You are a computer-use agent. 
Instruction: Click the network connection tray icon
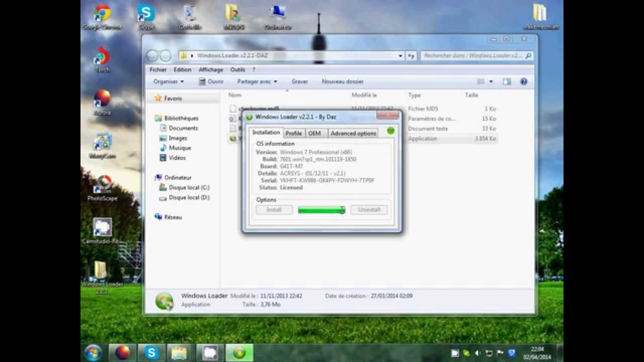tap(489, 353)
